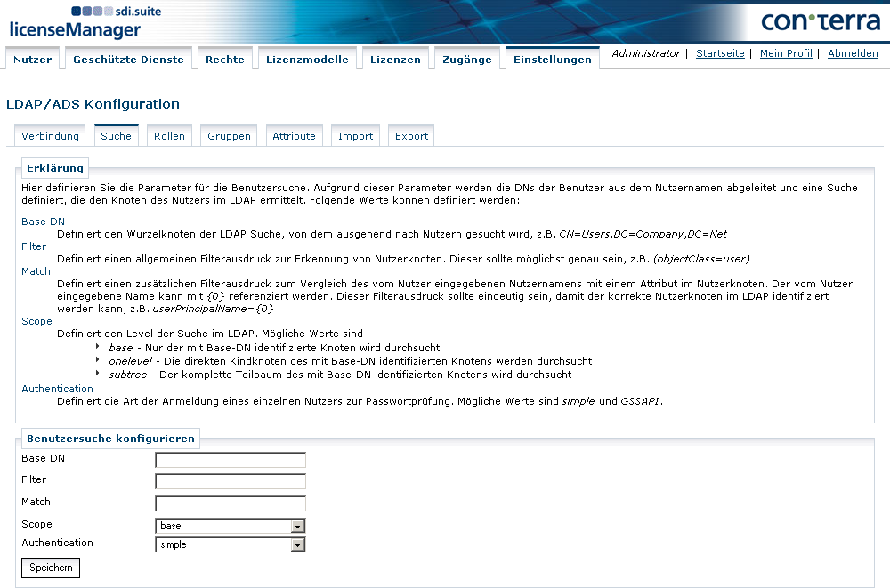Open the Scope dropdown showing base
Viewport: 890px width, 588px height.
click(299, 525)
